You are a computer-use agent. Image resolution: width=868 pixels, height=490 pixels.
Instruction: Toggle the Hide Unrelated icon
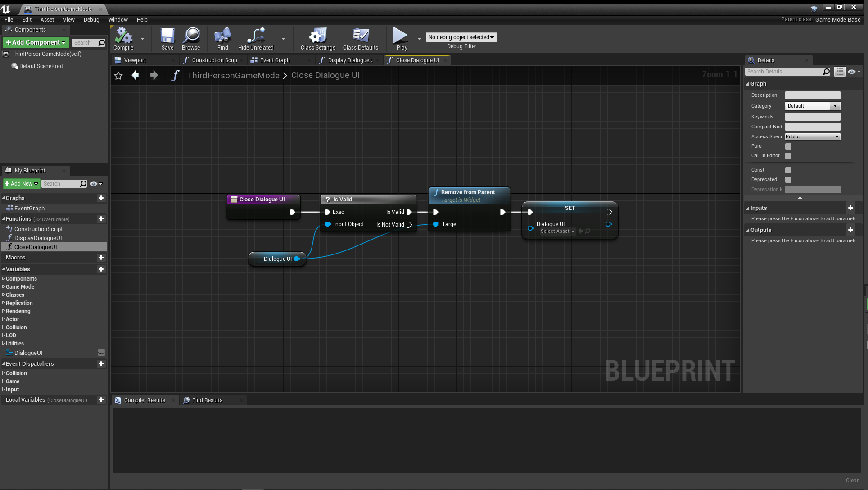[255, 37]
